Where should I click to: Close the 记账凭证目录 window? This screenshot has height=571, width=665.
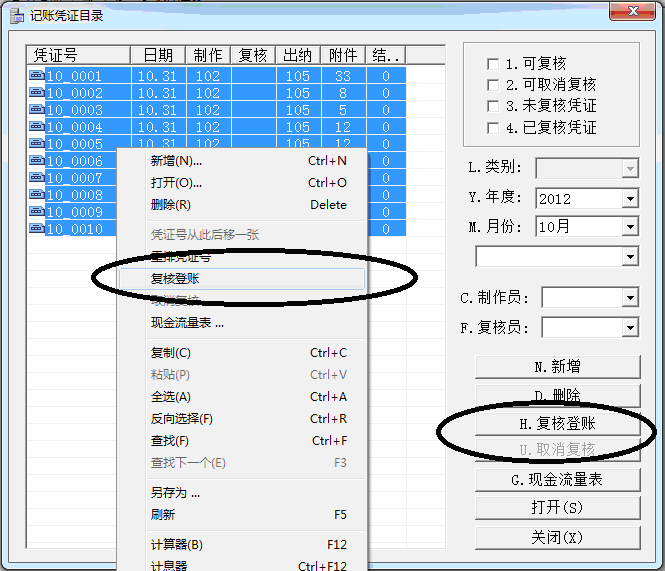[633, 12]
